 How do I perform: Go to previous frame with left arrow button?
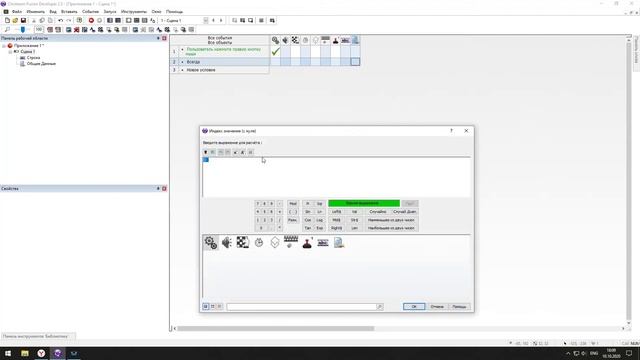213,20
